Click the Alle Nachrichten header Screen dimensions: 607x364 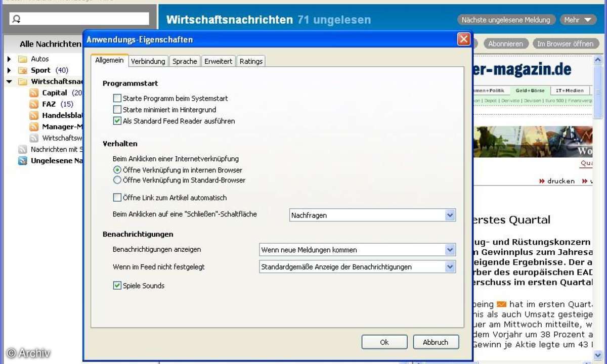[50, 44]
